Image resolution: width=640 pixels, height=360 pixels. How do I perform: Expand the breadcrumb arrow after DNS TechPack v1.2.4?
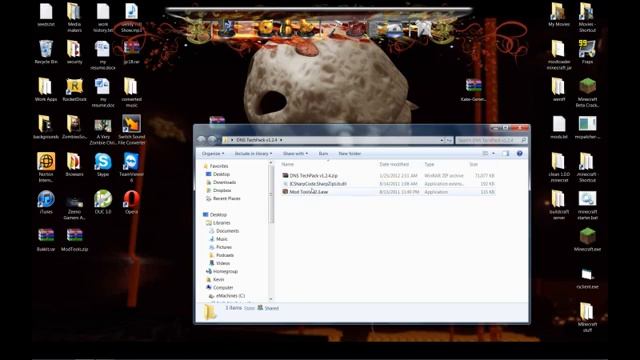[281, 140]
